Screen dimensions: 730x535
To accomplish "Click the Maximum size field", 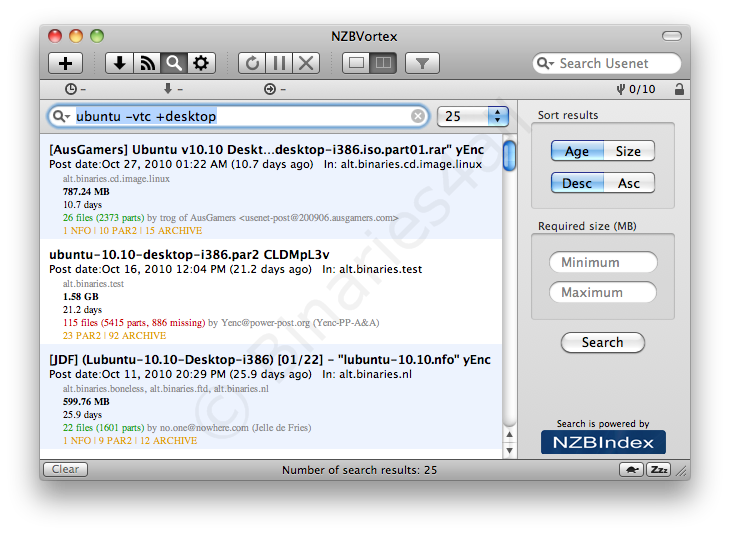I will pyautogui.click(x=603, y=292).
